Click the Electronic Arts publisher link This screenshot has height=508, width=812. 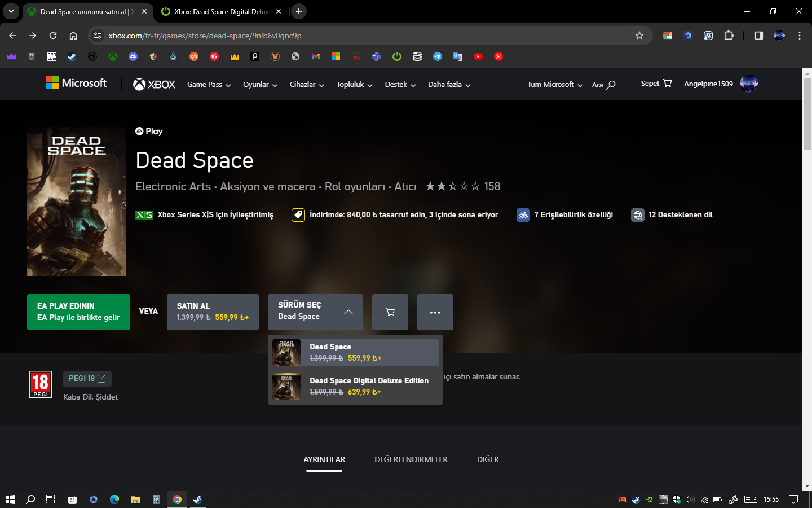coord(173,186)
